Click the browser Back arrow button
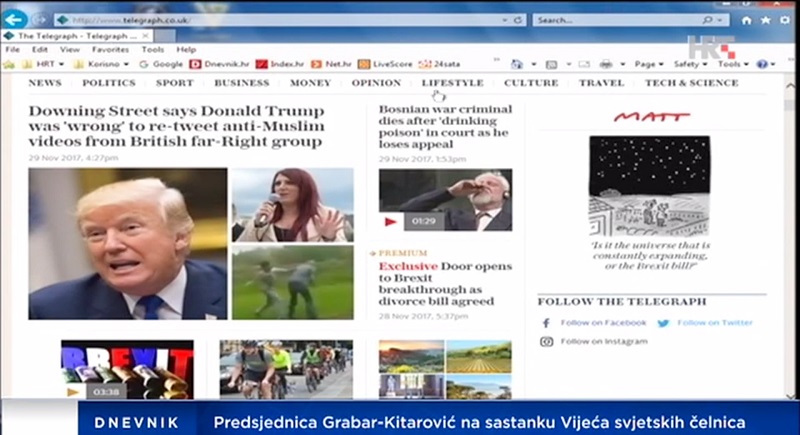This screenshot has height=435, width=800. (x=14, y=19)
